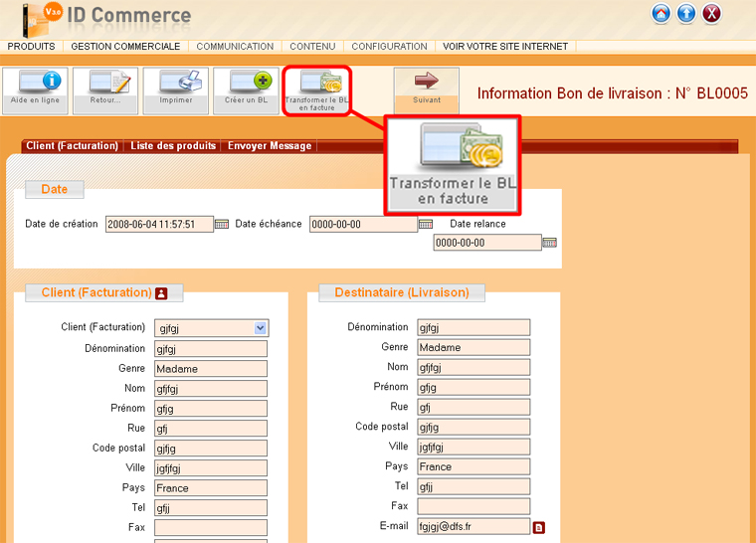This screenshot has width=756, height=543.
Task: Click client Ville field
Action: 211,467
